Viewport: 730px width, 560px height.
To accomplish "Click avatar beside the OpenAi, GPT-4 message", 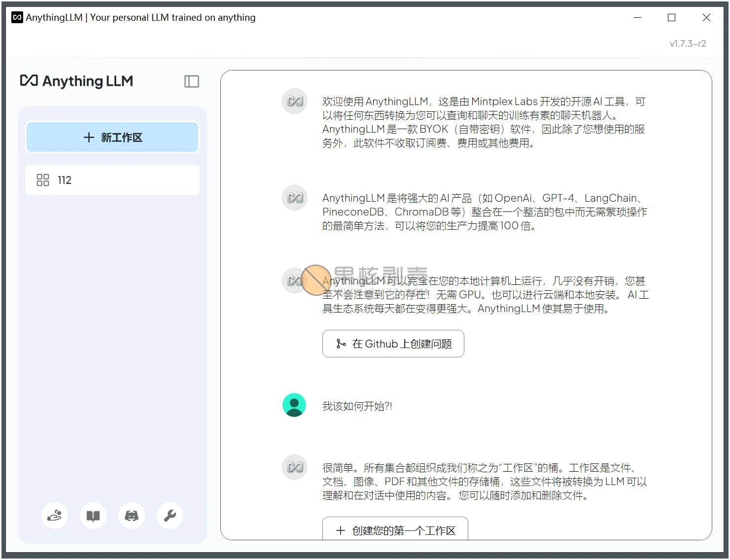I will click(294, 198).
